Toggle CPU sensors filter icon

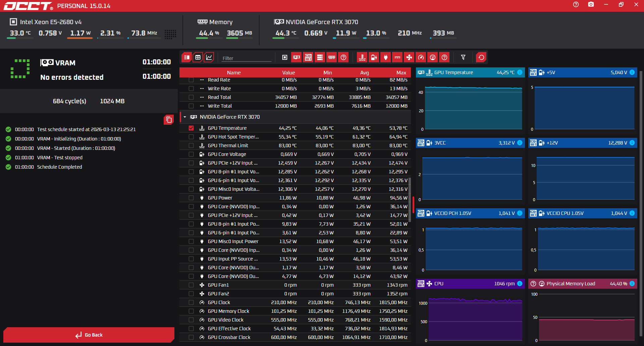pyautogui.click(x=285, y=57)
